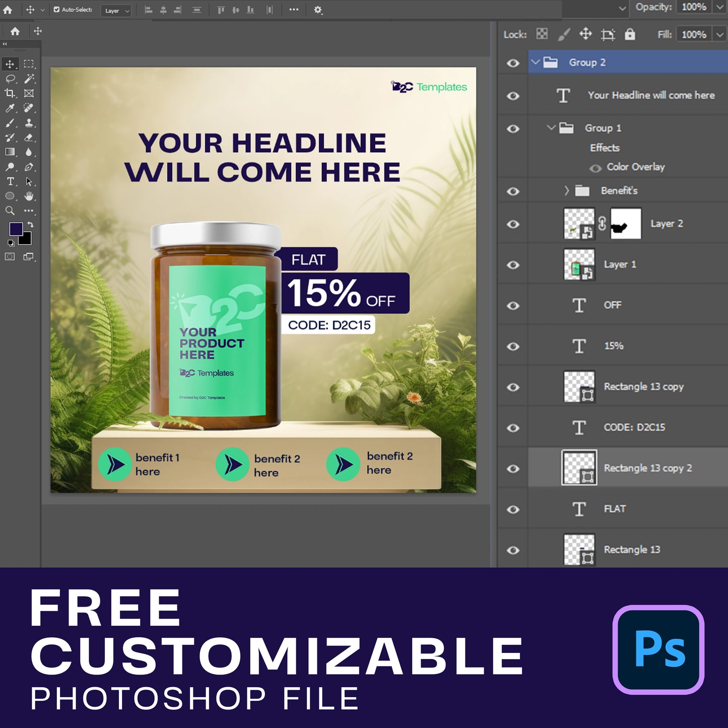Select the CODE: D2C15 text layer

click(x=634, y=427)
